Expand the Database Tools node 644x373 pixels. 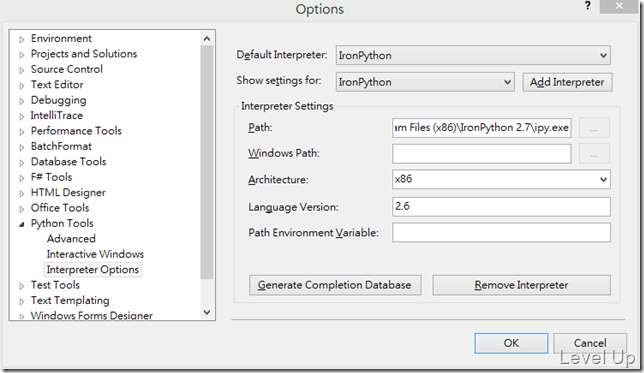[22, 163]
